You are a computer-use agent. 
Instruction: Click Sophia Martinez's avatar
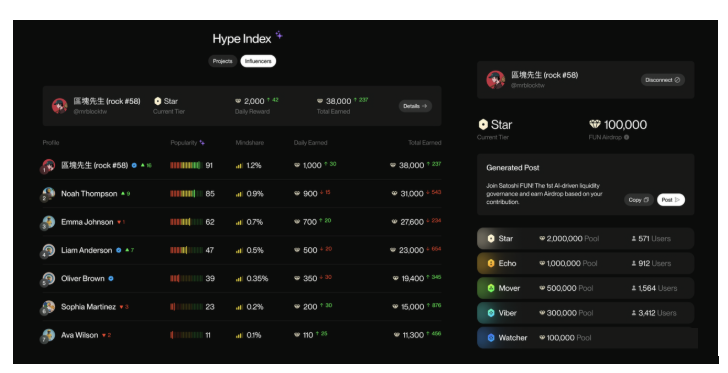pyautogui.click(x=48, y=307)
